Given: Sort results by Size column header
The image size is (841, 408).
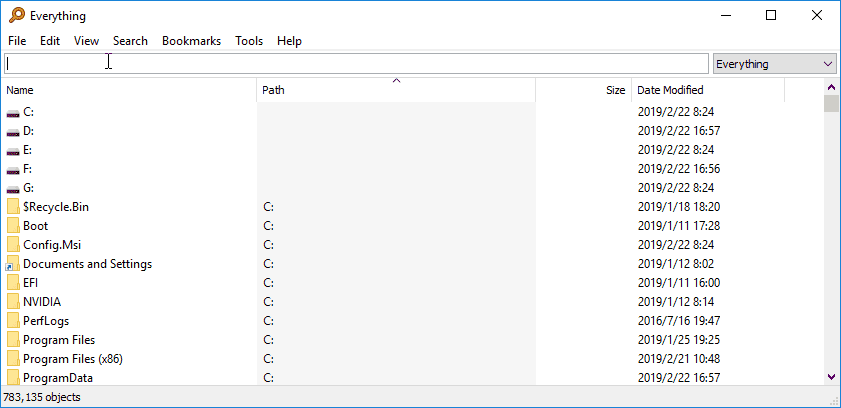Looking at the screenshot, I should click(x=584, y=90).
